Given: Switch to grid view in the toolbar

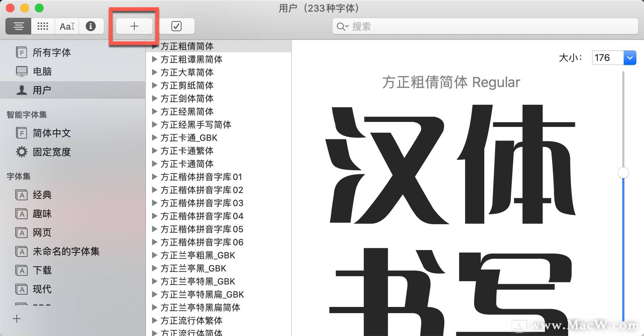Looking at the screenshot, I should (42, 26).
